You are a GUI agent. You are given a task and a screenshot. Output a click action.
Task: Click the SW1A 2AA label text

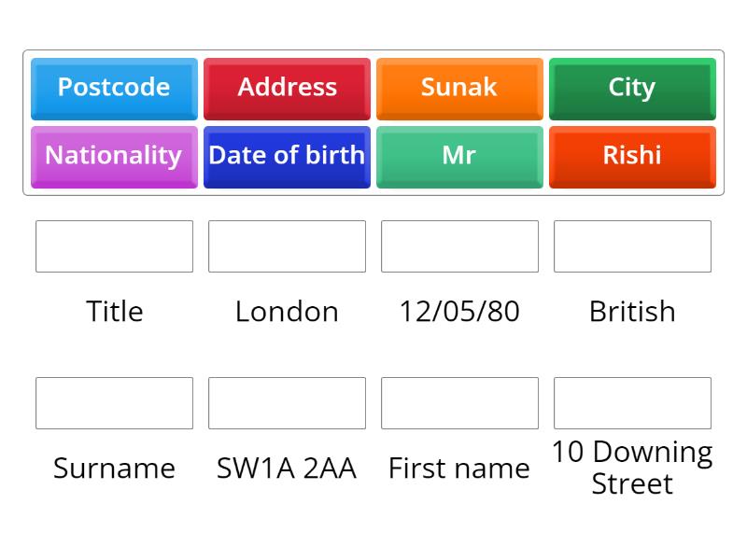[287, 469]
